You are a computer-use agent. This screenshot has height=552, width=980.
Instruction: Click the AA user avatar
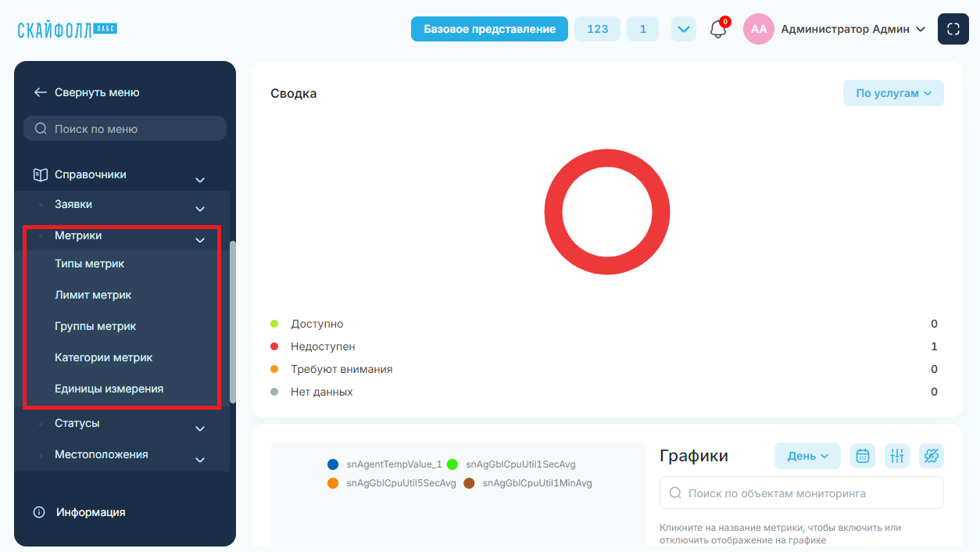(x=758, y=29)
